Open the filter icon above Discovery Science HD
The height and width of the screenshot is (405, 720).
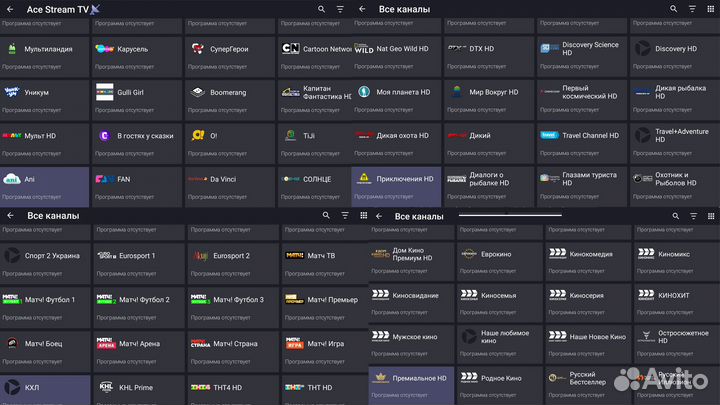tap(691, 8)
